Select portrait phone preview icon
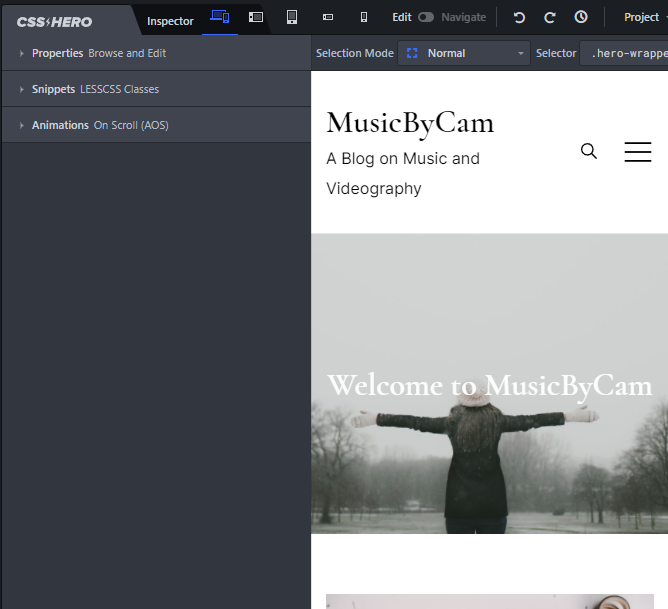This screenshot has width=668, height=609. pos(364,17)
